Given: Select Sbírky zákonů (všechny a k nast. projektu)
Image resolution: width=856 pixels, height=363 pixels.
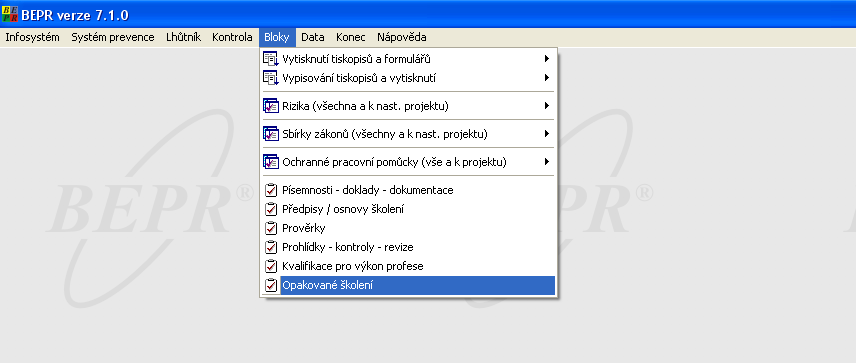Looking at the screenshot, I should tap(408, 134).
